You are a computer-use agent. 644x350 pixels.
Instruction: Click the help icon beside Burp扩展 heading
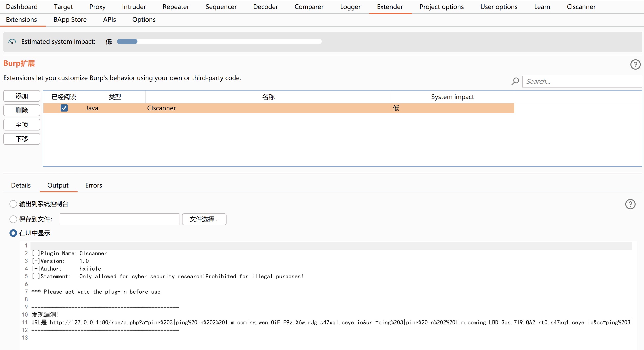[x=635, y=64]
